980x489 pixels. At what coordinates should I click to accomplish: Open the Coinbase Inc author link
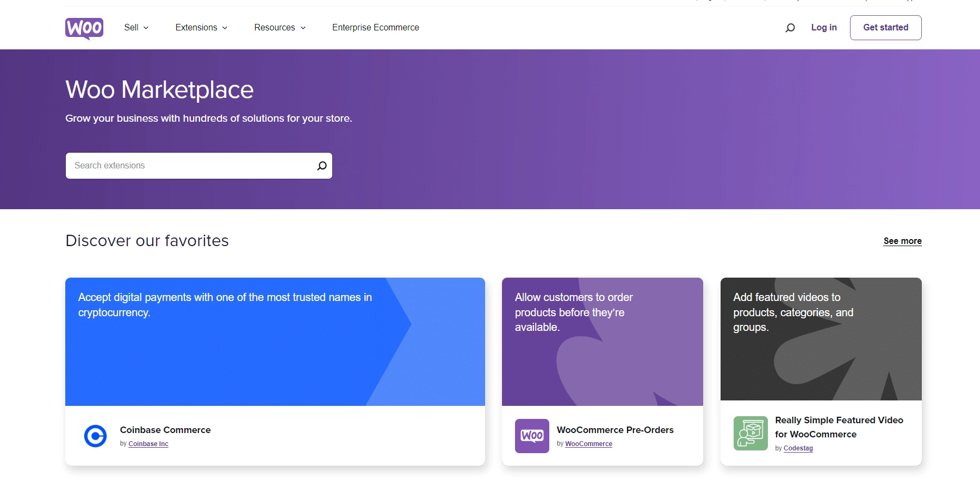click(148, 444)
